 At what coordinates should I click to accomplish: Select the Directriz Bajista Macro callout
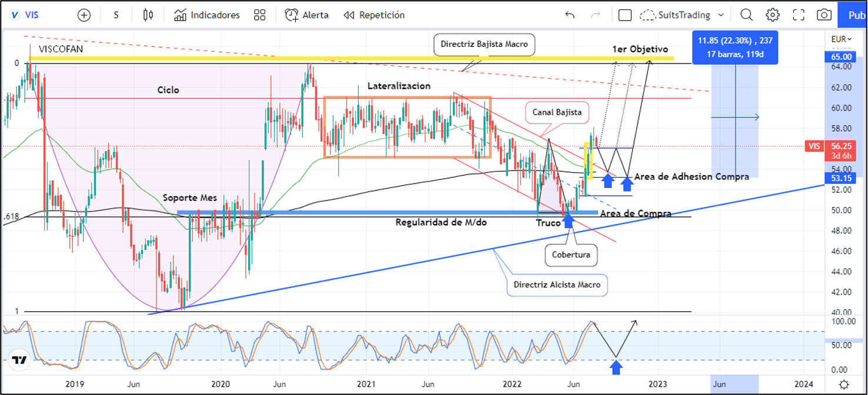click(484, 44)
